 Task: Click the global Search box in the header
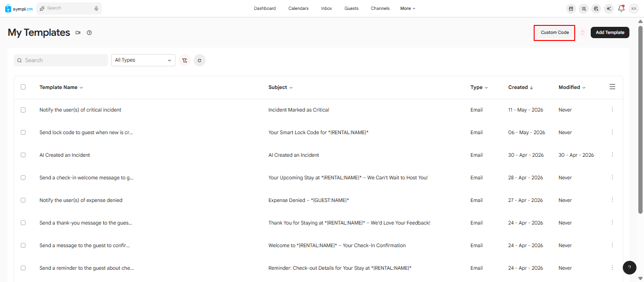click(69, 8)
